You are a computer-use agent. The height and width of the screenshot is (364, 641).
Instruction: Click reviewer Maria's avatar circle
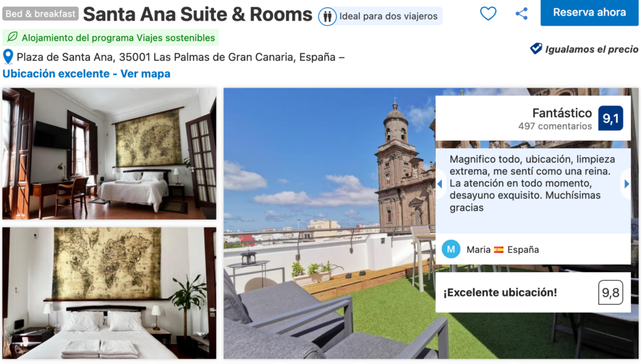tap(451, 249)
